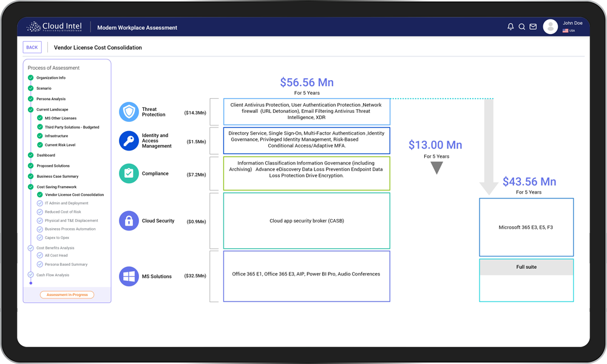Open Current Risk Level sub-step
This screenshot has height=364, width=607.
60,145
